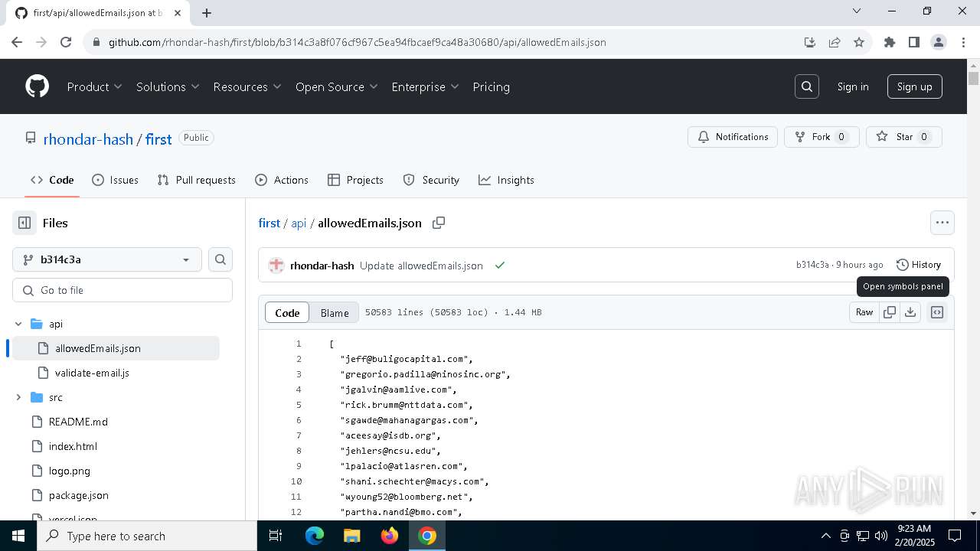Open the Code repository tab

pos(52,180)
